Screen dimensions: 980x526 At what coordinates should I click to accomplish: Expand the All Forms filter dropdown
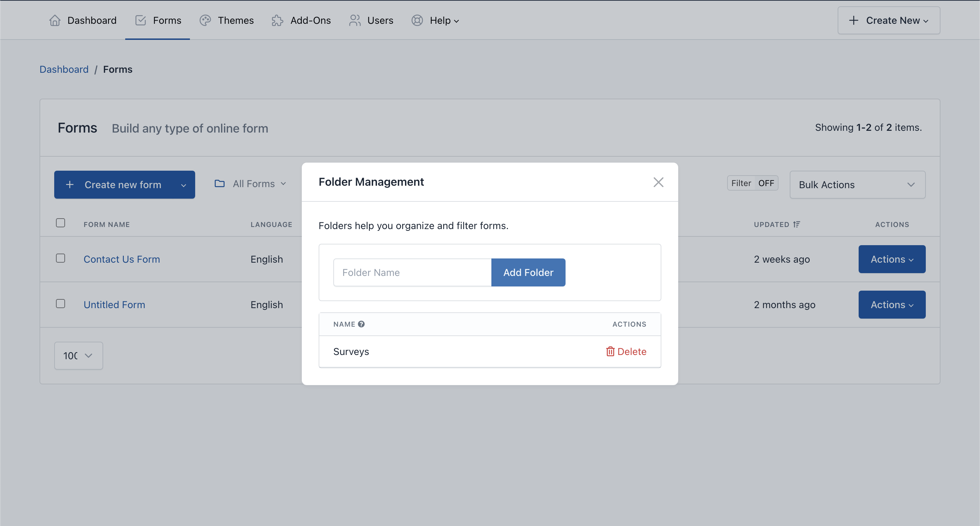[253, 184]
